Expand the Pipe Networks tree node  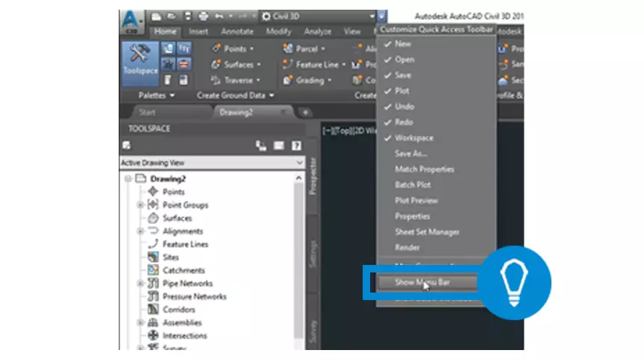140,284
